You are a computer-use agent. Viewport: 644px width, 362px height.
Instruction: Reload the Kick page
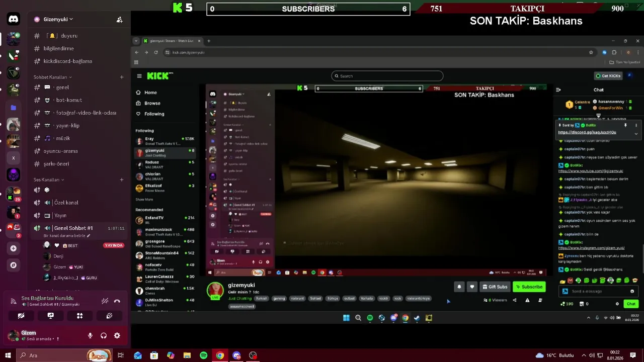(156, 52)
